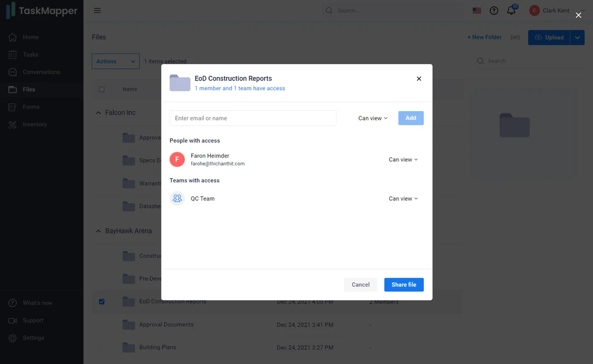
Task: Open notifications bell icon
Action: [511, 10]
